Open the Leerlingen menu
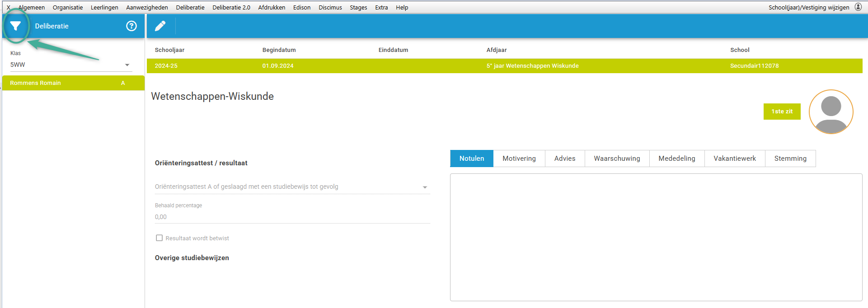The height and width of the screenshot is (308, 868). click(104, 8)
